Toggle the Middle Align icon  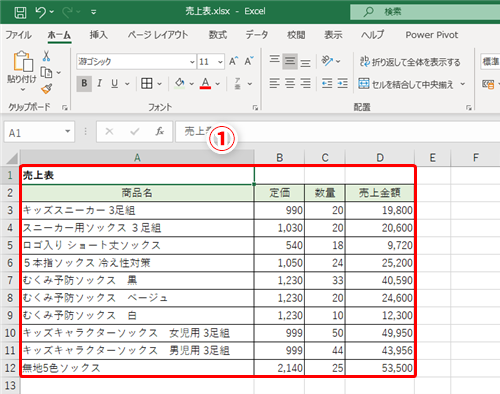click(290, 61)
